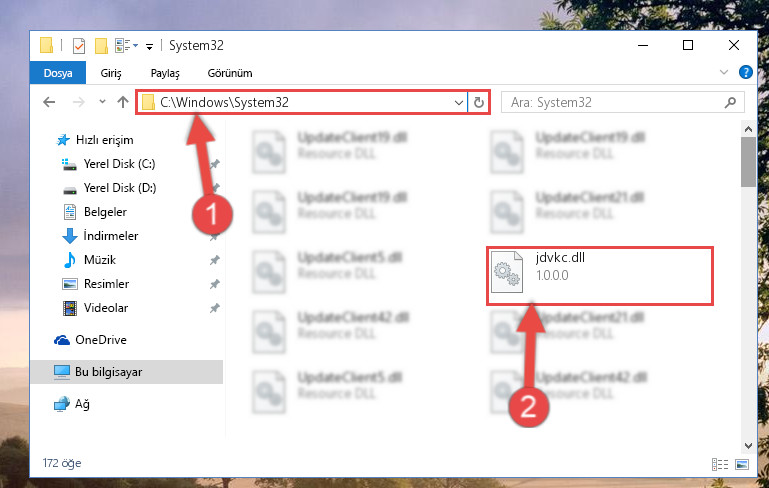769x488 pixels.
Task: Refresh the System32 folder view
Action: point(479,103)
